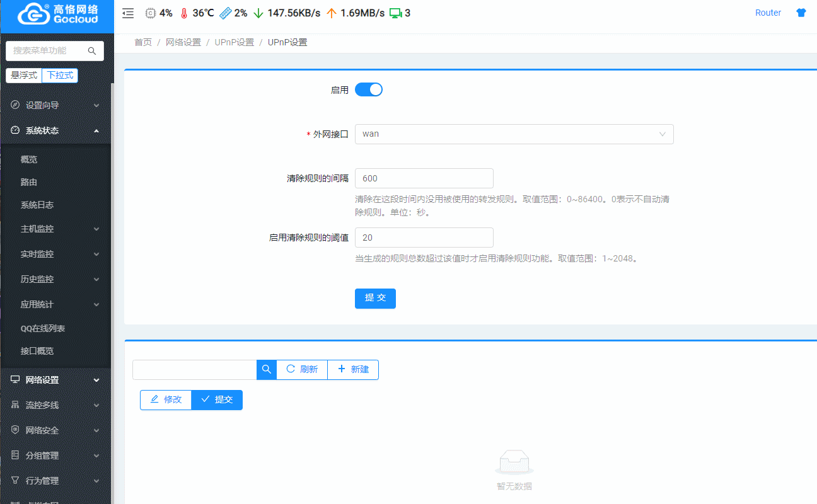The width and height of the screenshot is (817, 504).
Task: Collapse the sidebar using the hamburger icon
Action: point(128,13)
